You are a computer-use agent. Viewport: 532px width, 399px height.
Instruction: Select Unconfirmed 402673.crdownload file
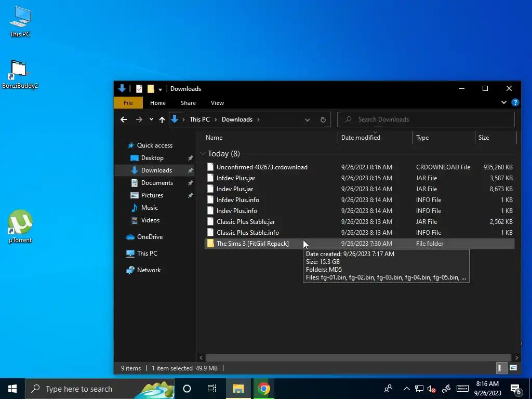click(360, 167)
